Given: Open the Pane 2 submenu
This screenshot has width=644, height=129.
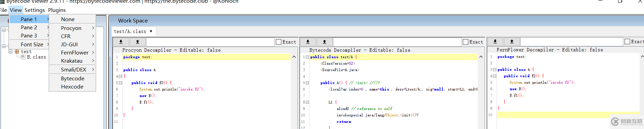Looking at the screenshot, I should pyautogui.click(x=29, y=27).
